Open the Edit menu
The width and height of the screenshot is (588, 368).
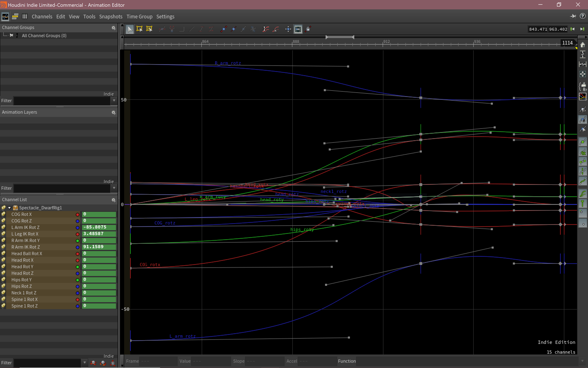point(60,17)
